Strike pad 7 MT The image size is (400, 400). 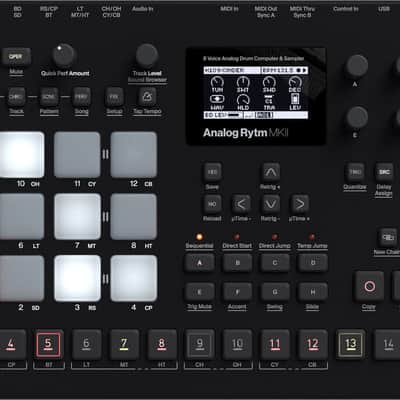77,217
